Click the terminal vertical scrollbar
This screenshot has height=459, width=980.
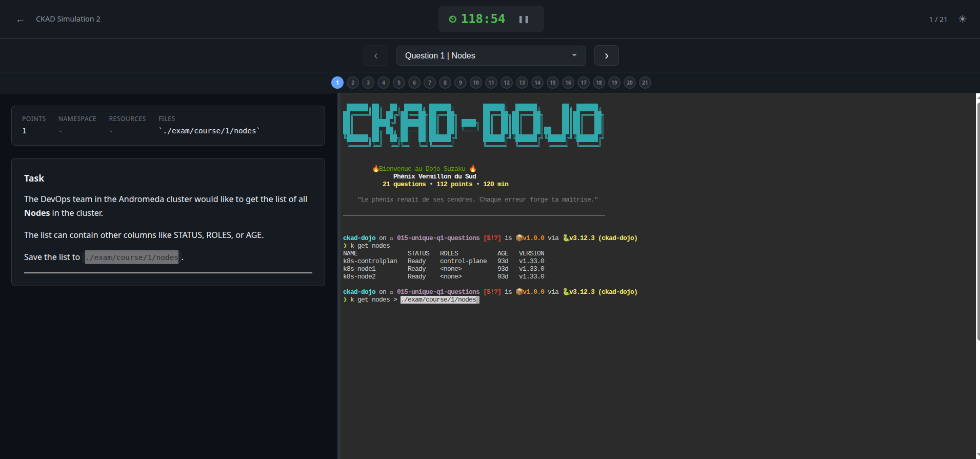pos(978,222)
